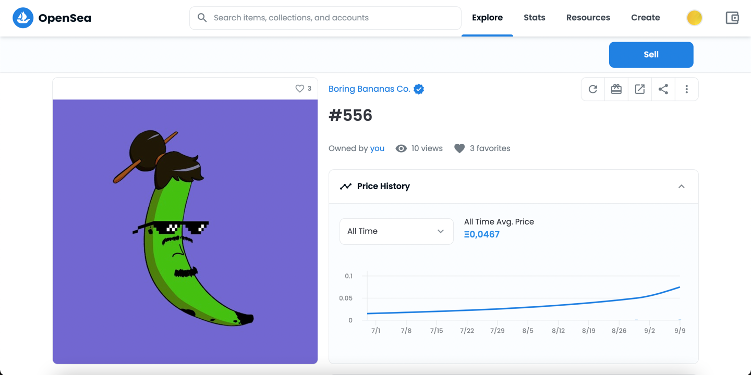
Task: Click the green banana NFT image
Action: point(185,231)
